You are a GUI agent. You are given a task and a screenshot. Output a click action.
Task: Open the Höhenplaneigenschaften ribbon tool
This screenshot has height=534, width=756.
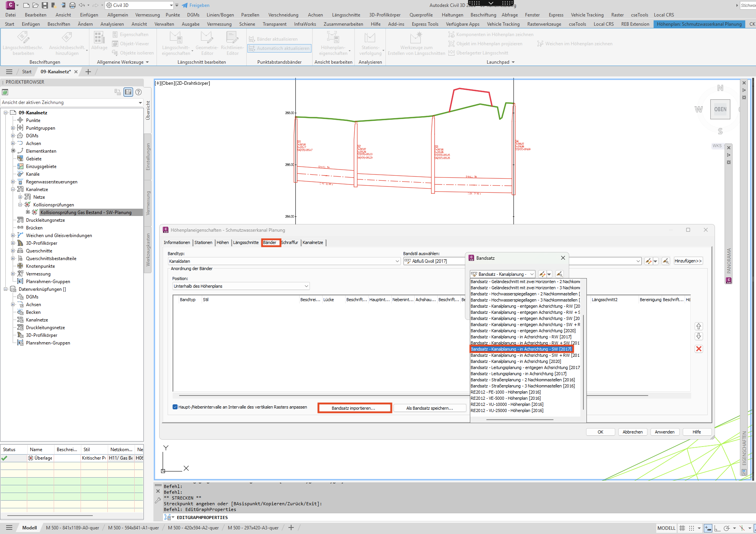(x=333, y=43)
